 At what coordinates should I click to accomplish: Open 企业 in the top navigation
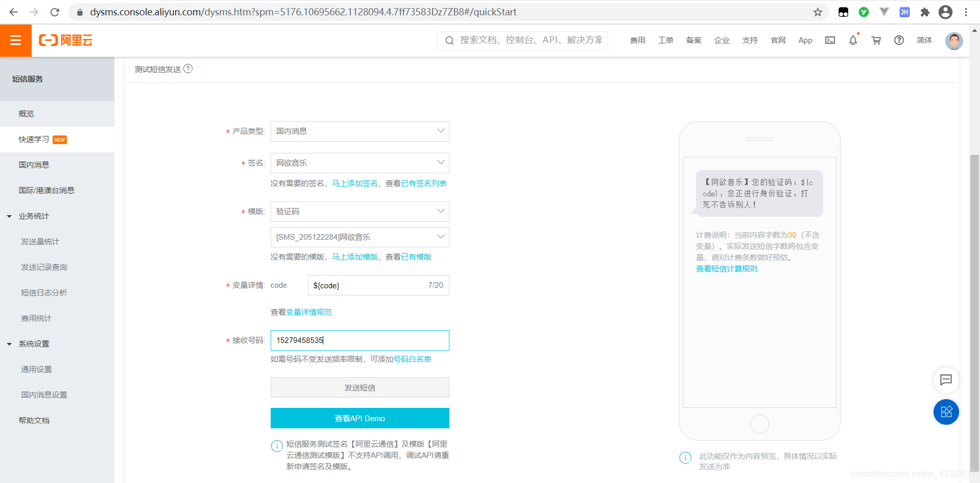tap(722, 40)
